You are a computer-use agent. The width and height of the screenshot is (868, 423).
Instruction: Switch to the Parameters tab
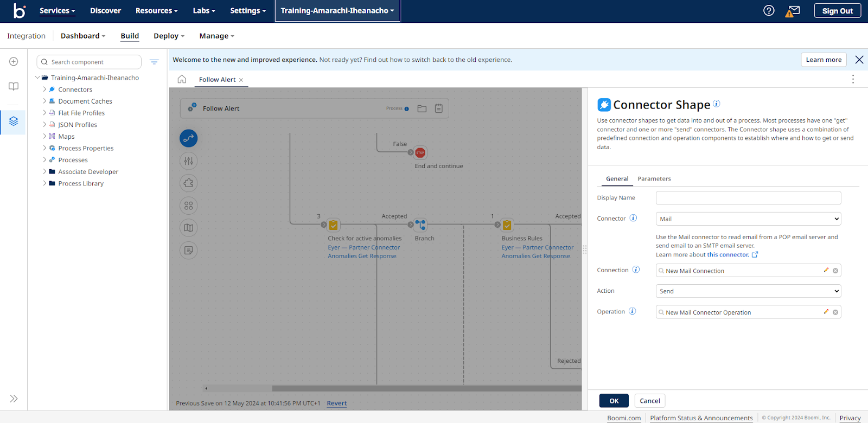tap(654, 178)
